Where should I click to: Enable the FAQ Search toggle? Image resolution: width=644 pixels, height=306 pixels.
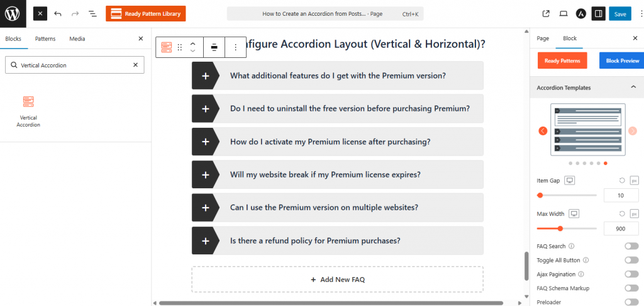[631, 246]
